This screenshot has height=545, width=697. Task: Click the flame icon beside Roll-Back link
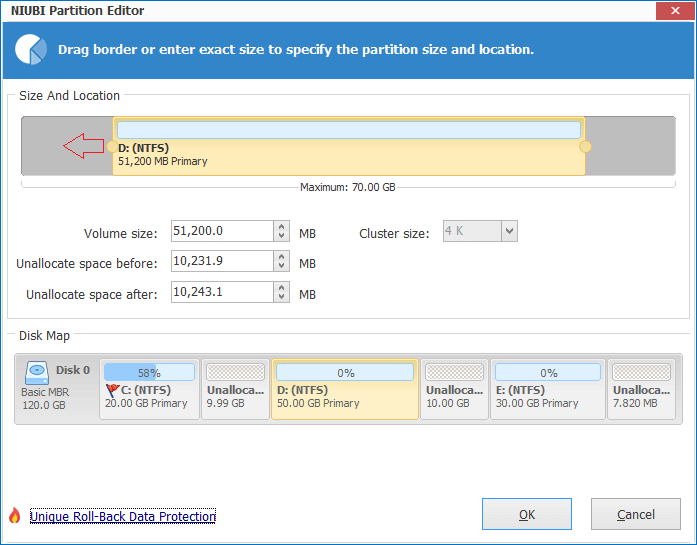[x=15, y=516]
